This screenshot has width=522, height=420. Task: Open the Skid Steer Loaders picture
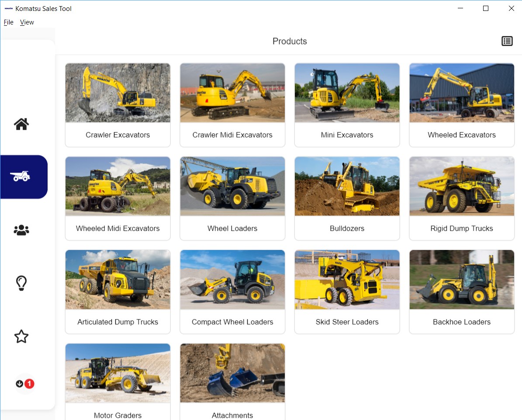point(347,280)
